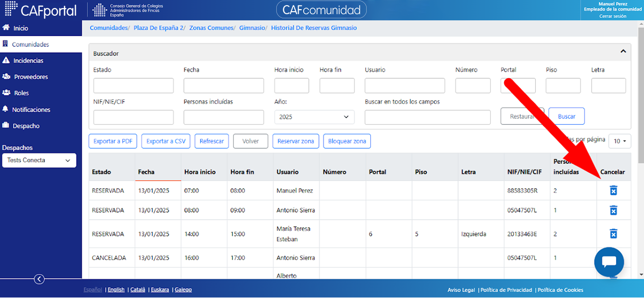The image size is (644, 298).
Task: Click the Exportar a PDF button
Action: [x=113, y=141]
